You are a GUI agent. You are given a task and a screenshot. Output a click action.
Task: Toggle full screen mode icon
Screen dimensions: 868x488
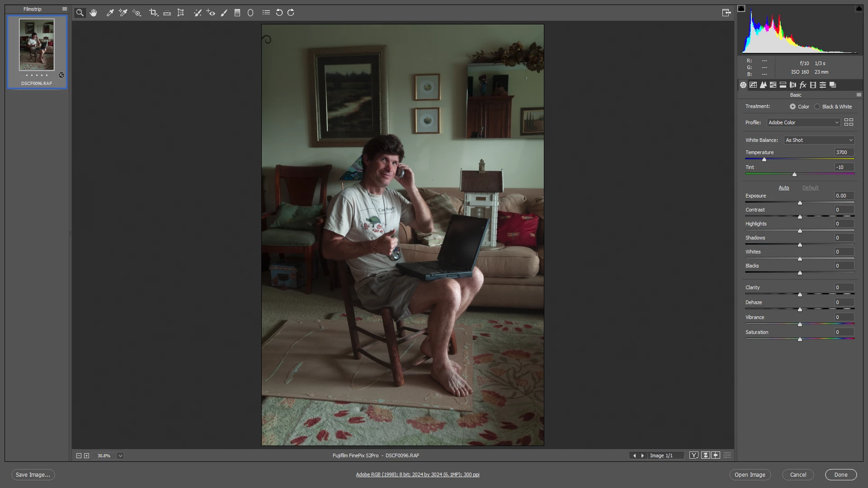pyautogui.click(x=726, y=13)
